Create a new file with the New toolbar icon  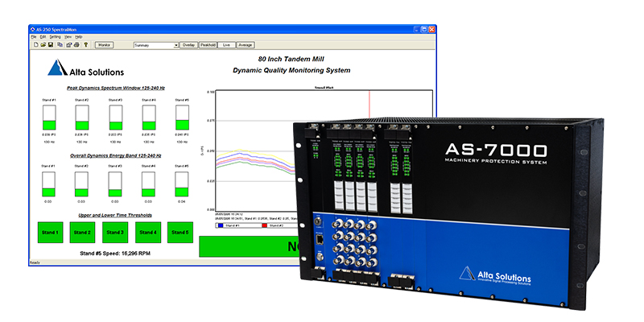35,45
